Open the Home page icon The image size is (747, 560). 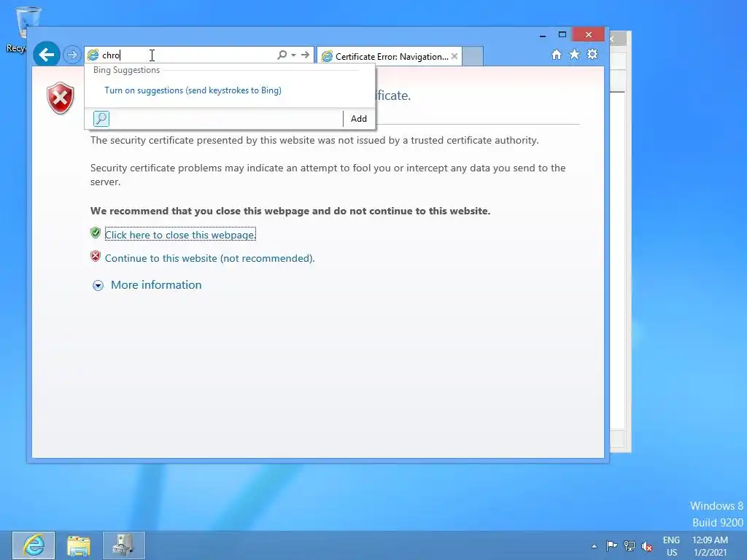pos(556,54)
